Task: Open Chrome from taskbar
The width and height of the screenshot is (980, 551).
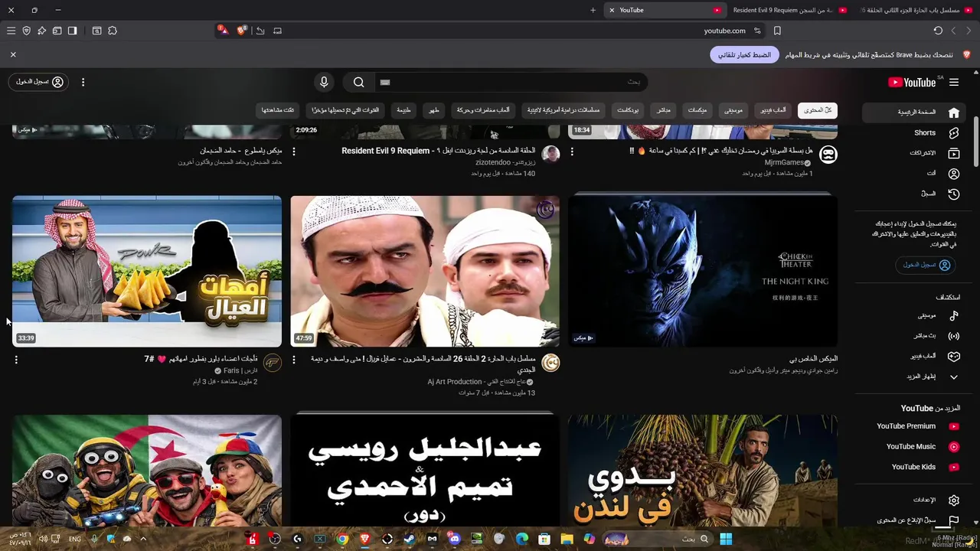Action: 342,539
